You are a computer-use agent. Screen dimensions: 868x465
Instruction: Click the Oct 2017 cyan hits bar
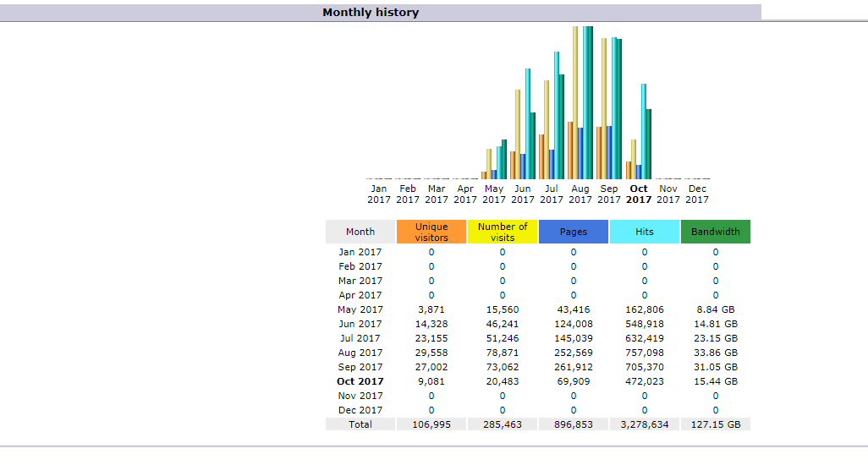pos(644,131)
